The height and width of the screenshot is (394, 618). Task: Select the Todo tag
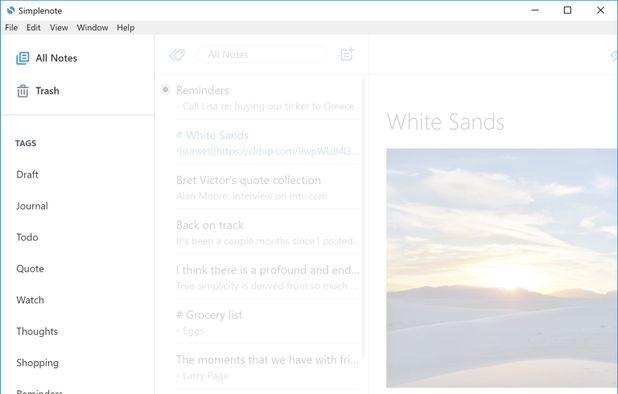click(x=27, y=238)
